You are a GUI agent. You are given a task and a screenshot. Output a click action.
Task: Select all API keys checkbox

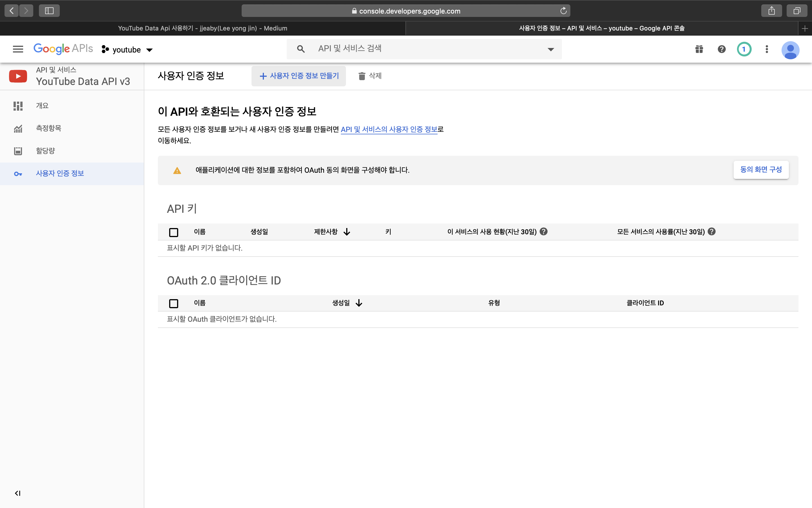click(173, 232)
